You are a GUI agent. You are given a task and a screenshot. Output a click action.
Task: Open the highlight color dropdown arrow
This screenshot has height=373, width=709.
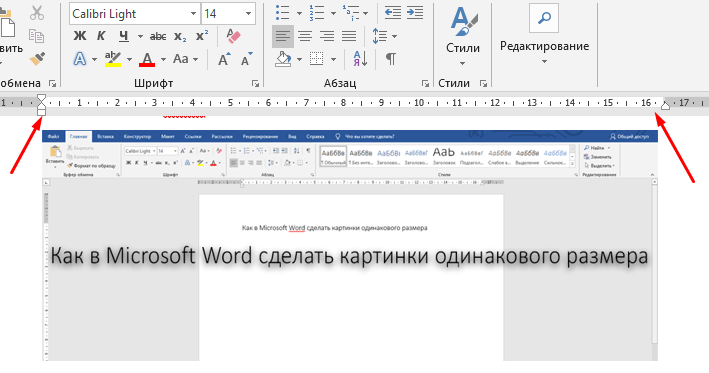129,59
